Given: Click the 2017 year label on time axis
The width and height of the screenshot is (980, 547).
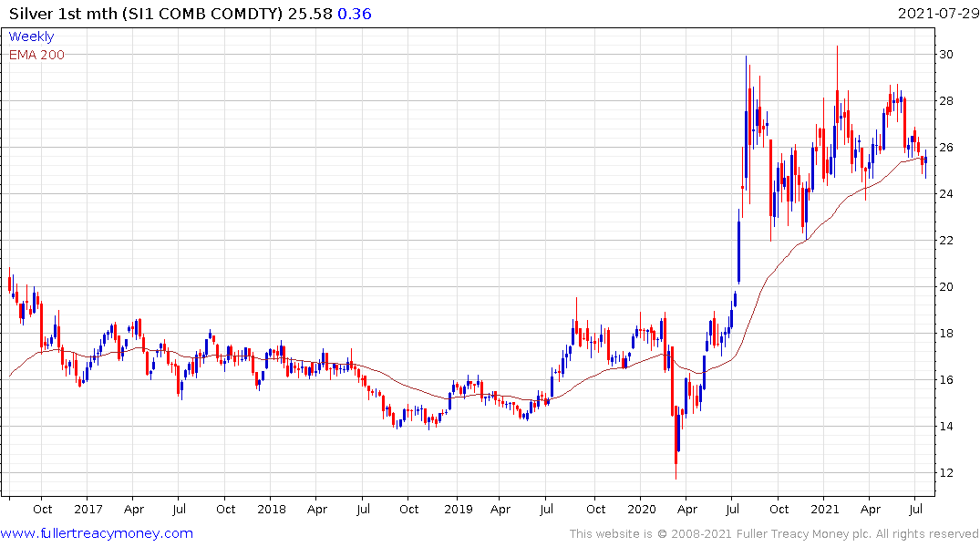Looking at the screenshot, I should pos(88,509).
